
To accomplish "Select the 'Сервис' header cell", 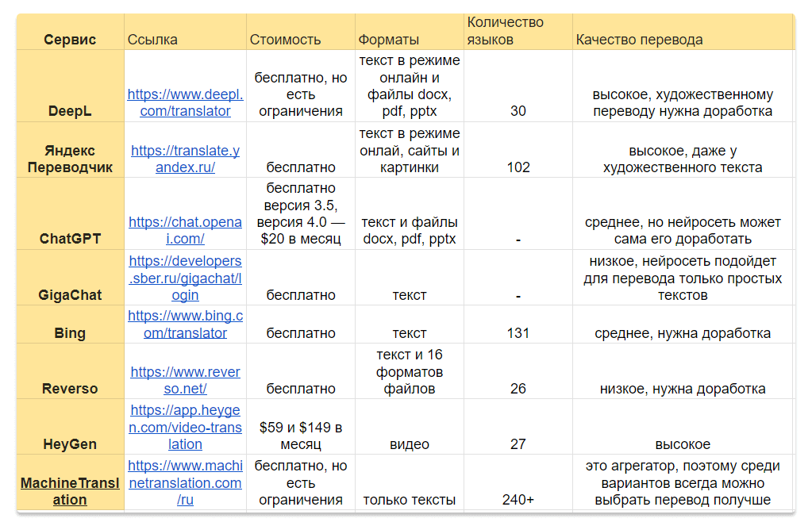I will coord(70,32).
